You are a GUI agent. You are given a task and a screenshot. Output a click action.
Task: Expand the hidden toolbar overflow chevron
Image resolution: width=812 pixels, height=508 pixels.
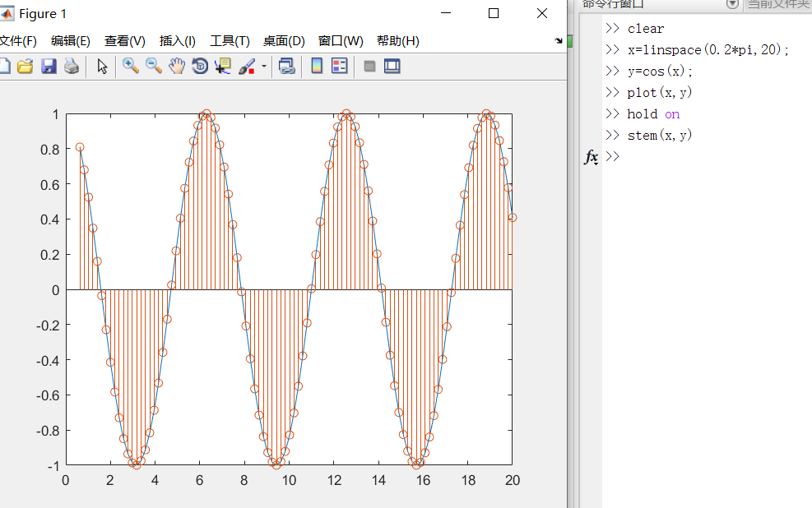[559, 39]
